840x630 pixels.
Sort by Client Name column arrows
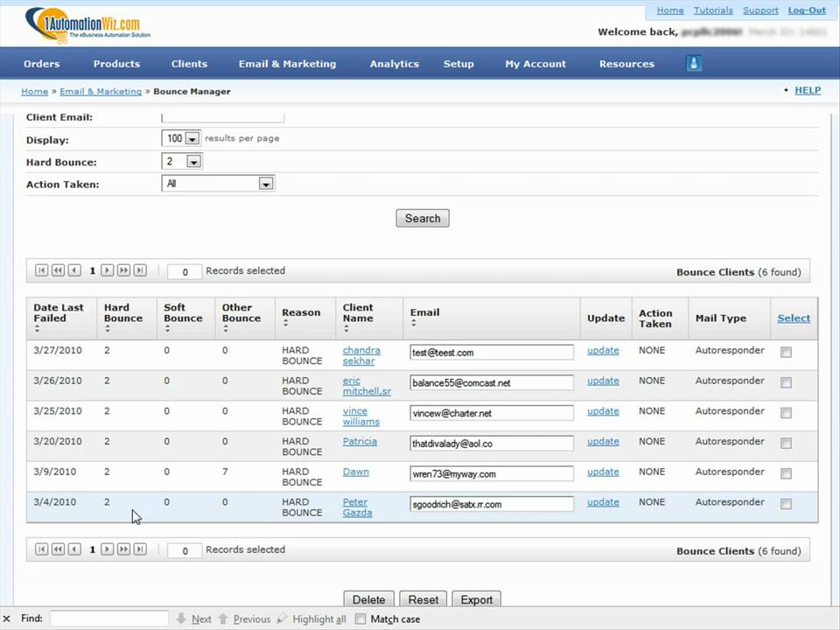tap(346, 329)
